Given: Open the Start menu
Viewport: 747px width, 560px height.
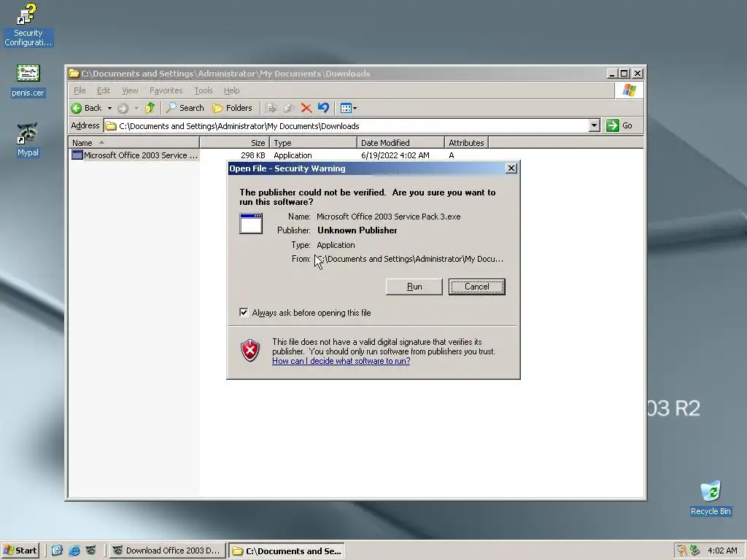Looking at the screenshot, I should point(20,551).
